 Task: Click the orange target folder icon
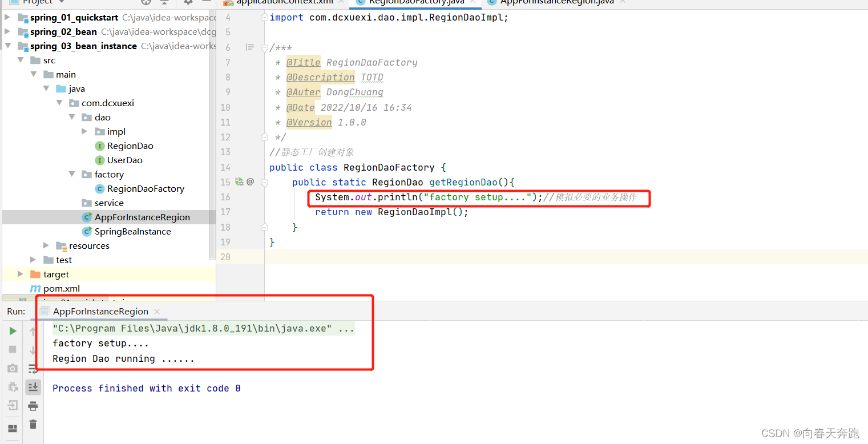click(x=35, y=275)
